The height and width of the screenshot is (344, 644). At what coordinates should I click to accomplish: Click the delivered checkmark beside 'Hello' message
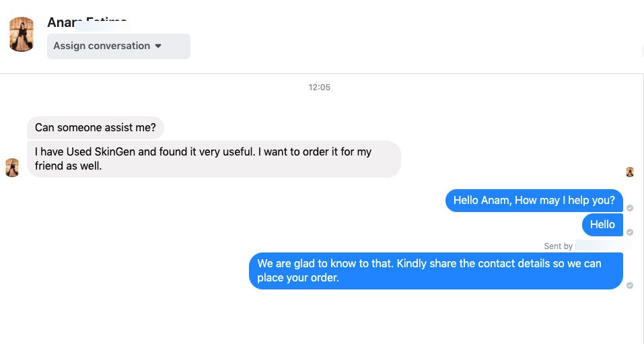tap(630, 232)
